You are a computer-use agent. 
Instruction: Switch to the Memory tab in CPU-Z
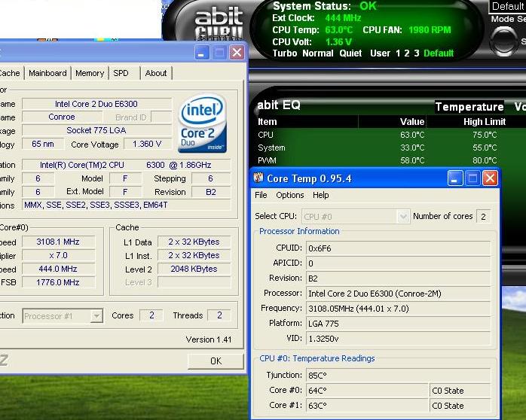pos(90,73)
